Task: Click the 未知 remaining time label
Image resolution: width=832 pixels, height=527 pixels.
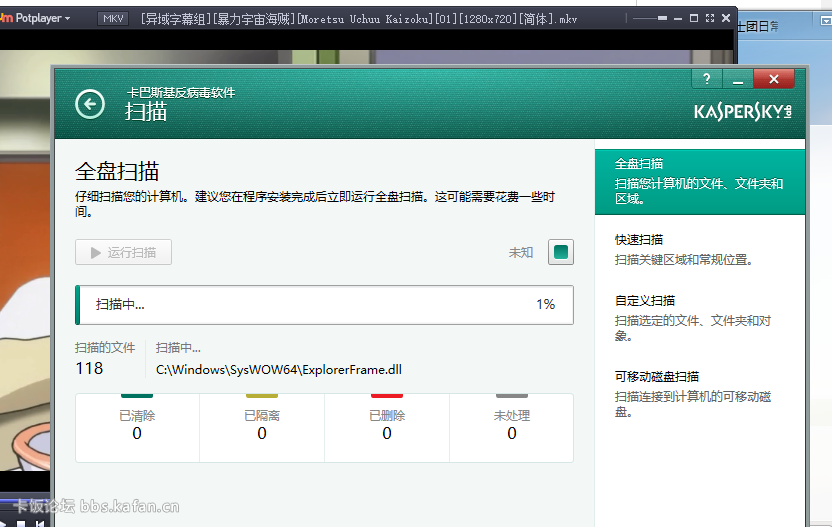Action: (x=521, y=253)
